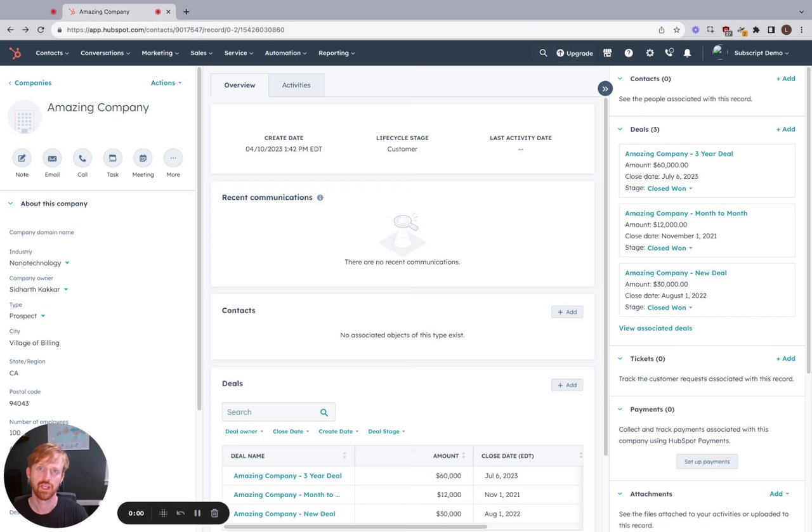Add a contact in the center Contacts card
Screen dimensions: 812x532
click(567, 312)
